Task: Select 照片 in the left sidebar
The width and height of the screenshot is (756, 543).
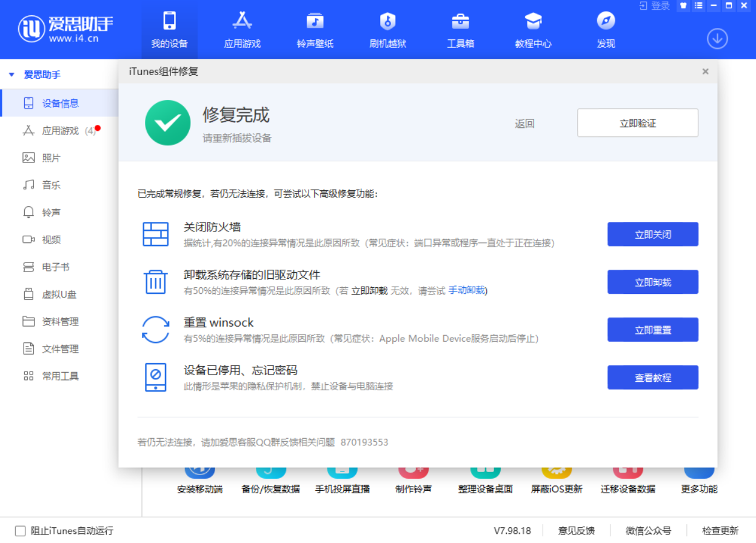Action: click(x=53, y=158)
